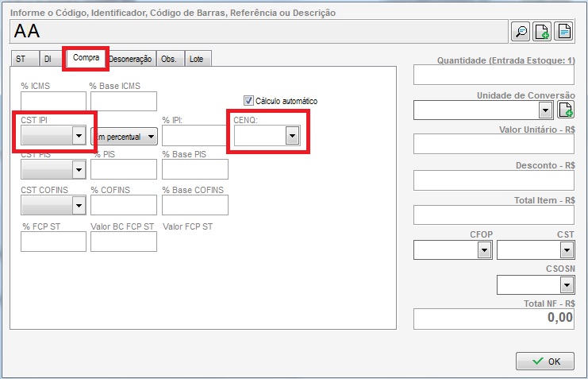
Task: Click the add new product icon beside search
Action: [x=542, y=32]
